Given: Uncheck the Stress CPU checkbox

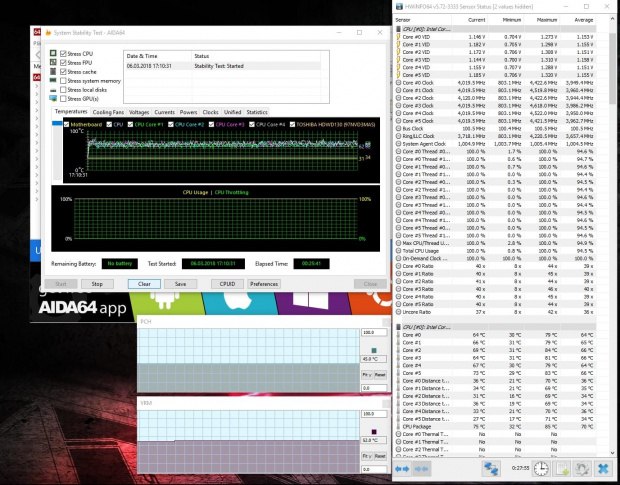Looking at the screenshot, I should 63,53.
